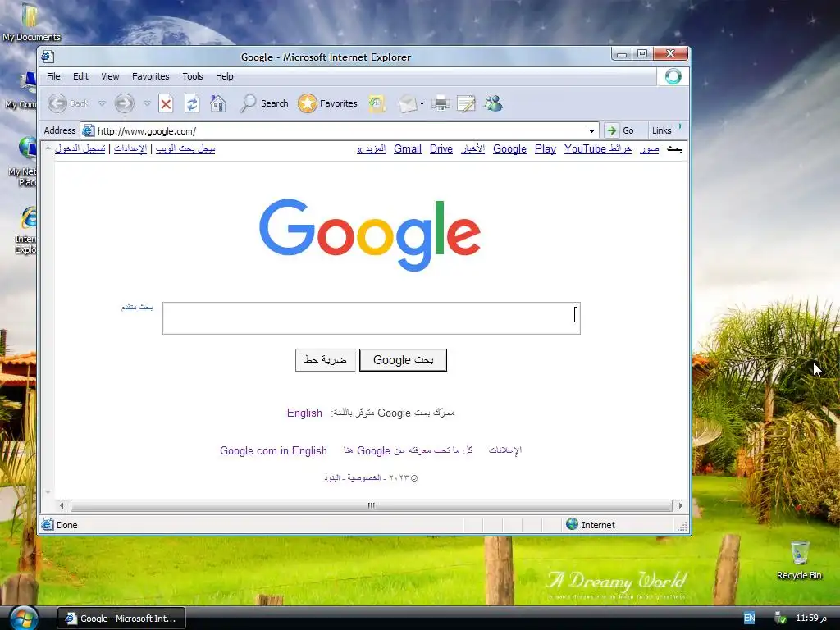The width and height of the screenshot is (840, 630).
Task: Click the Edit page notepad icon
Action: pyautogui.click(x=466, y=103)
